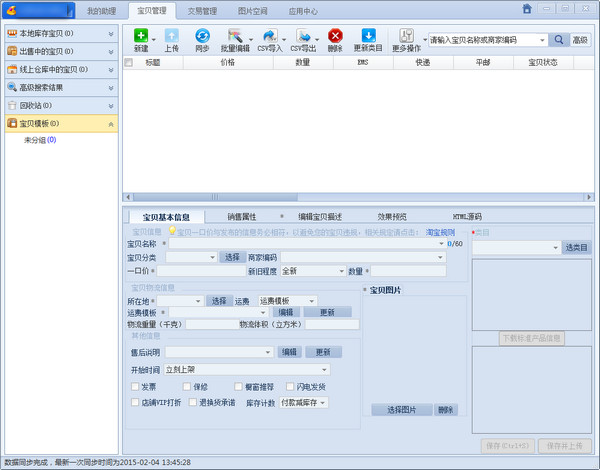Toggle the 店铺VIP打折 checkbox

(x=135, y=402)
